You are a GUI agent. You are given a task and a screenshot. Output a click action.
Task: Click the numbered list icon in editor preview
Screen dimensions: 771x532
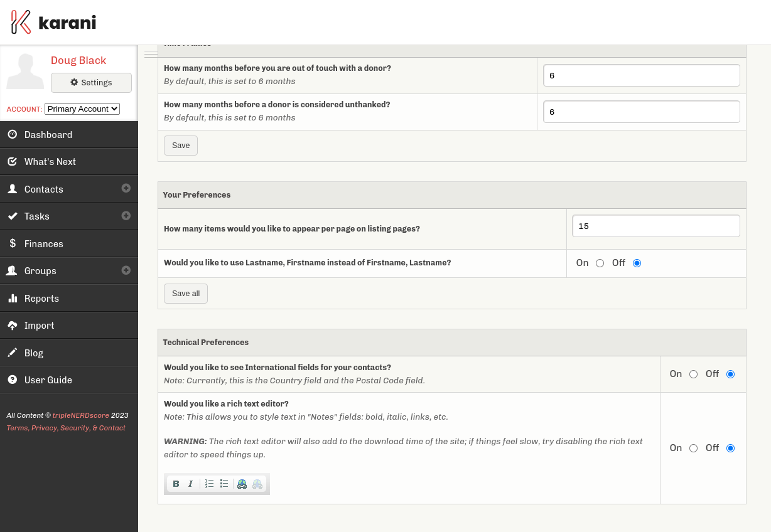(x=209, y=484)
